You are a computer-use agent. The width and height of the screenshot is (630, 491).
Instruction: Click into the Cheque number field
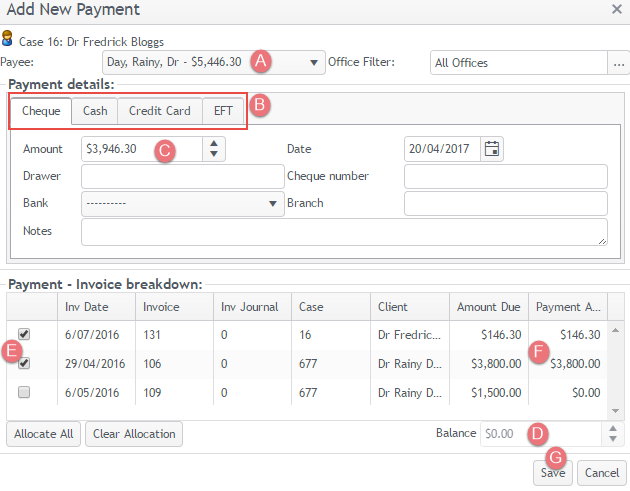coord(506,177)
